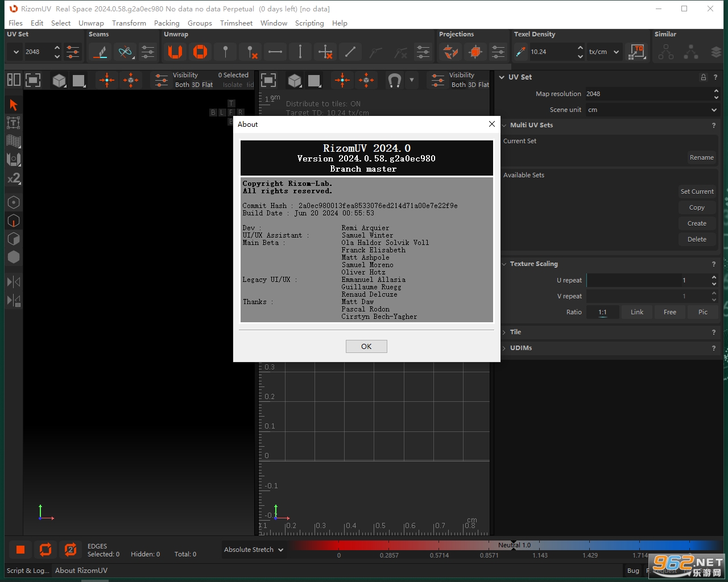
Task: Click the seam cut edge icon
Action: coord(101,52)
